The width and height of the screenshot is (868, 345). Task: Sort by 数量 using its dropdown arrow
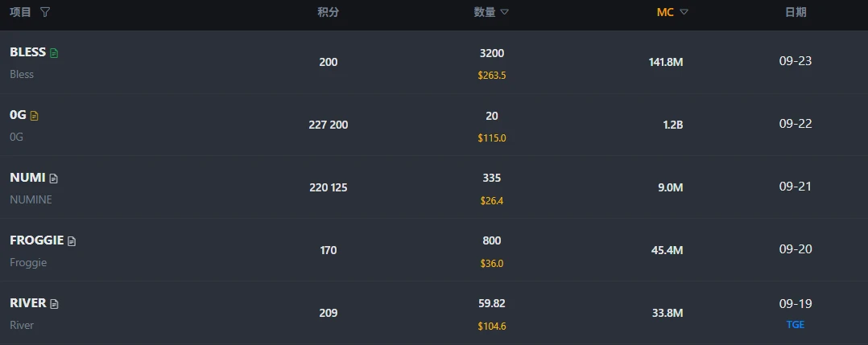[x=505, y=12]
